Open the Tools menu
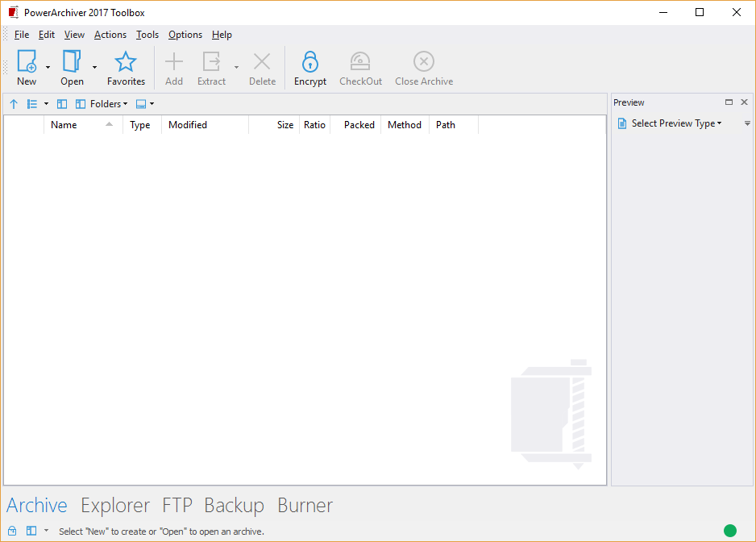Image resolution: width=756 pixels, height=542 pixels. (147, 35)
